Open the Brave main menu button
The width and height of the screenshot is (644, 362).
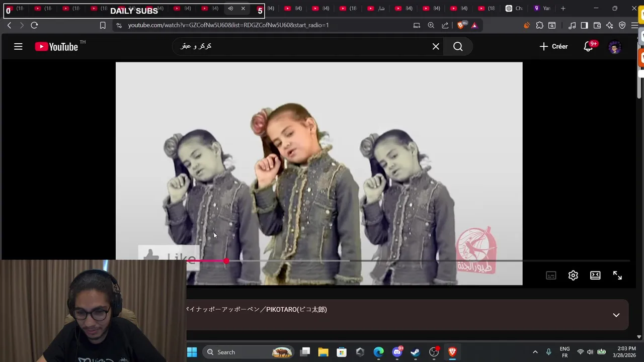[x=635, y=25]
